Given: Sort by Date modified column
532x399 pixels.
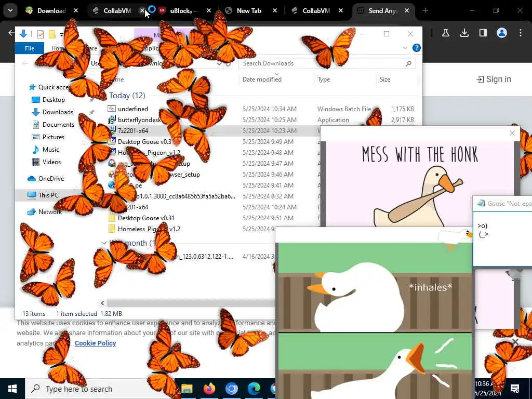Looking at the screenshot, I should pos(262,79).
